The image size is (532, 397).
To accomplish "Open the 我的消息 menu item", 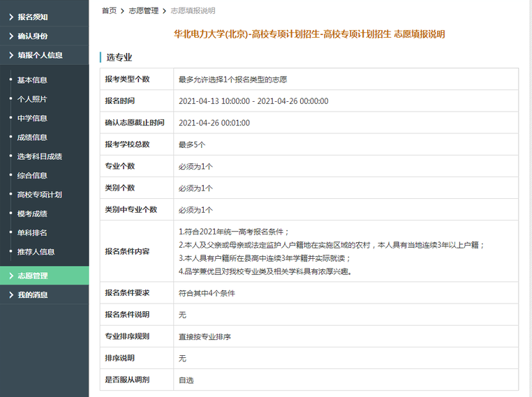I will [x=32, y=295].
